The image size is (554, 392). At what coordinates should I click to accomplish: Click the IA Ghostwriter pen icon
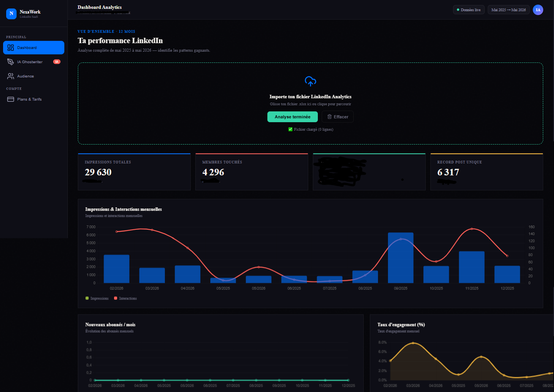pyautogui.click(x=10, y=62)
